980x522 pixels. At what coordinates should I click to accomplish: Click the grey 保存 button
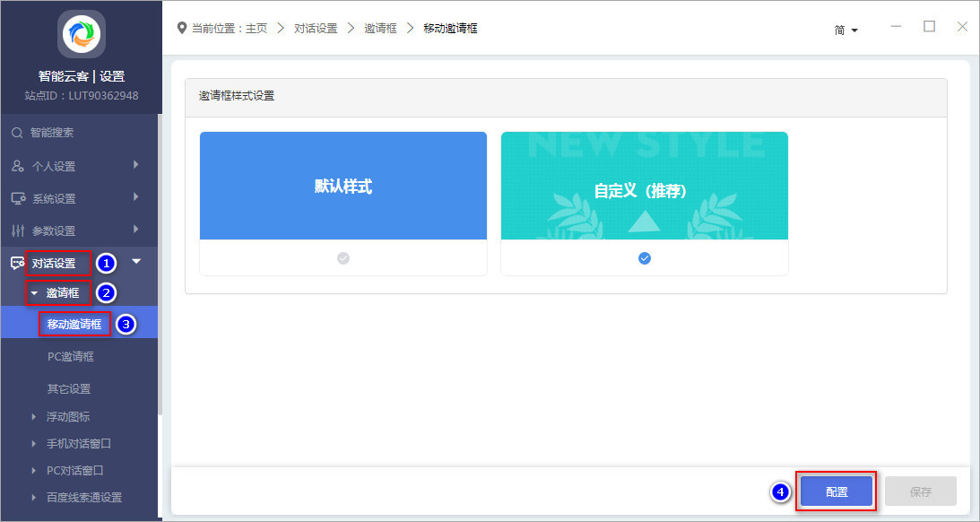click(x=921, y=492)
